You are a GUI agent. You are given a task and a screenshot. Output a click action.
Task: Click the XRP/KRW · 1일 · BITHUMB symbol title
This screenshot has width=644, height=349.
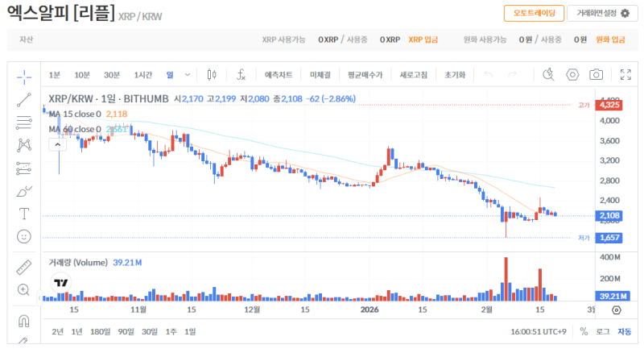(109, 98)
